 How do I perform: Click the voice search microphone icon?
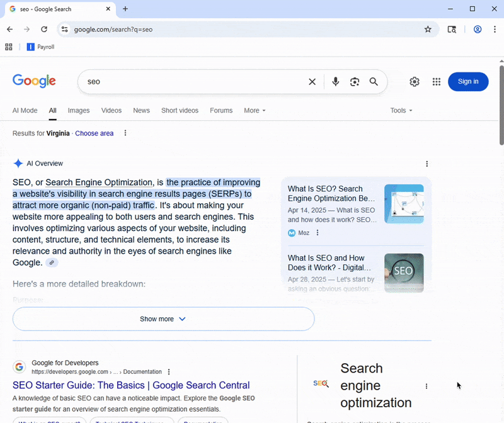335,82
